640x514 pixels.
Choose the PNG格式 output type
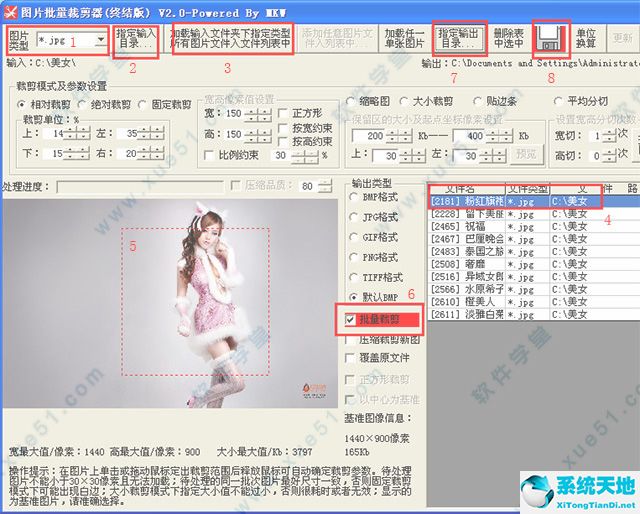[352, 257]
